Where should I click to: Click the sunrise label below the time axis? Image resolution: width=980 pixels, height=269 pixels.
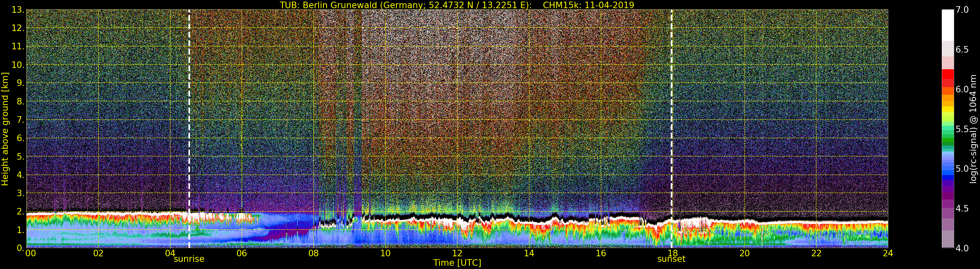189,259
